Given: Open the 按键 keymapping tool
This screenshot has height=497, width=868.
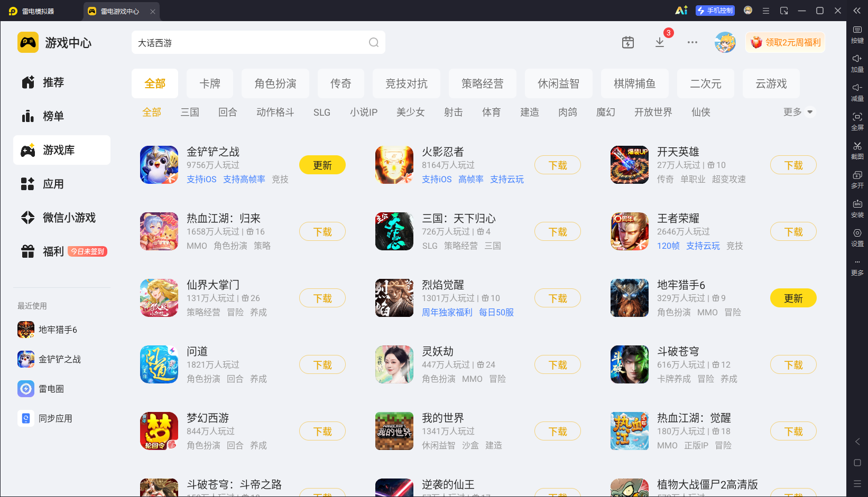Looking at the screenshot, I should [857, 35].
